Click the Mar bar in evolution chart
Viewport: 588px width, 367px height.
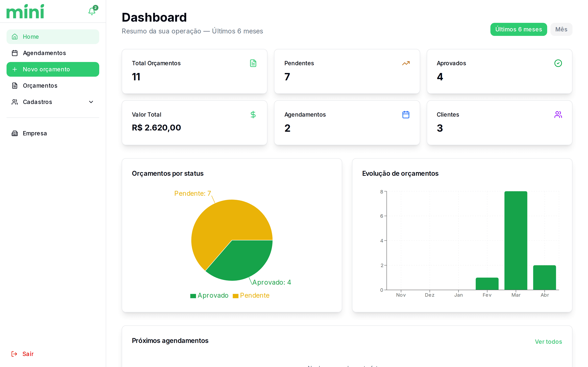pos(516,240)
